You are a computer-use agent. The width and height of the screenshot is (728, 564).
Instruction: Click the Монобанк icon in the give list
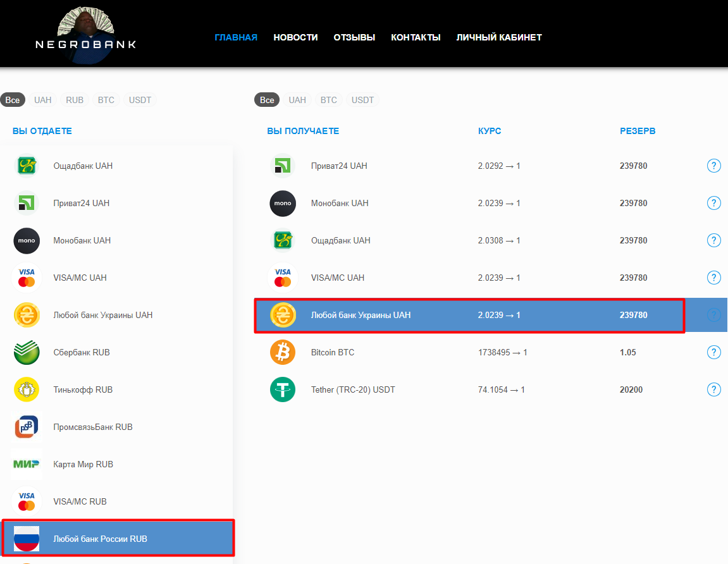click(x=27, y=240)
